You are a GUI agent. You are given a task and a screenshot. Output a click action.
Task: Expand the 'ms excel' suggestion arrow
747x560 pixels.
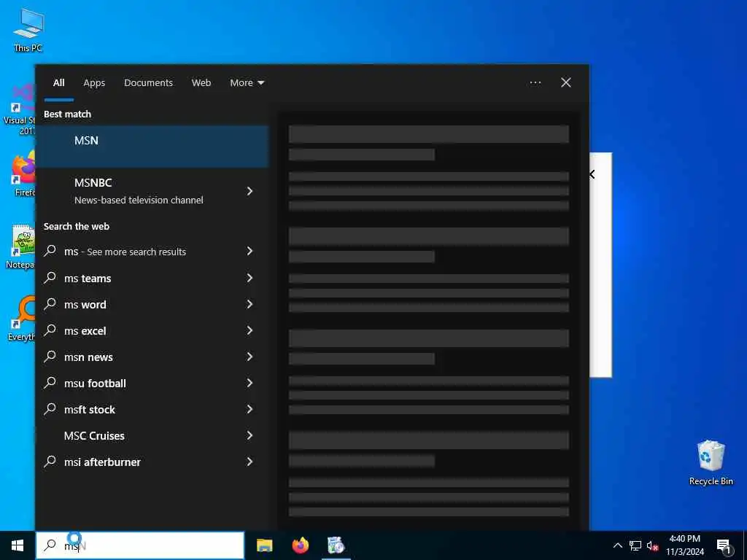click(x=249, y=330)
